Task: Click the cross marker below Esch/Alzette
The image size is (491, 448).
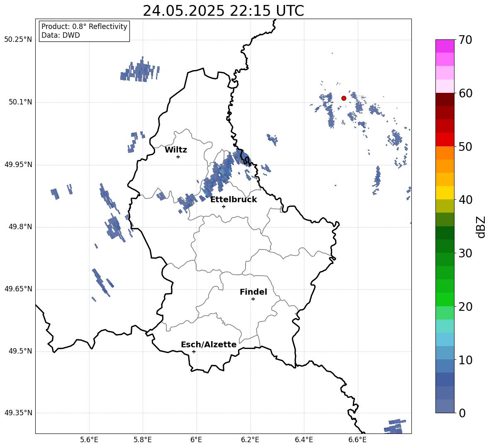Action: (x=194, y=351)
